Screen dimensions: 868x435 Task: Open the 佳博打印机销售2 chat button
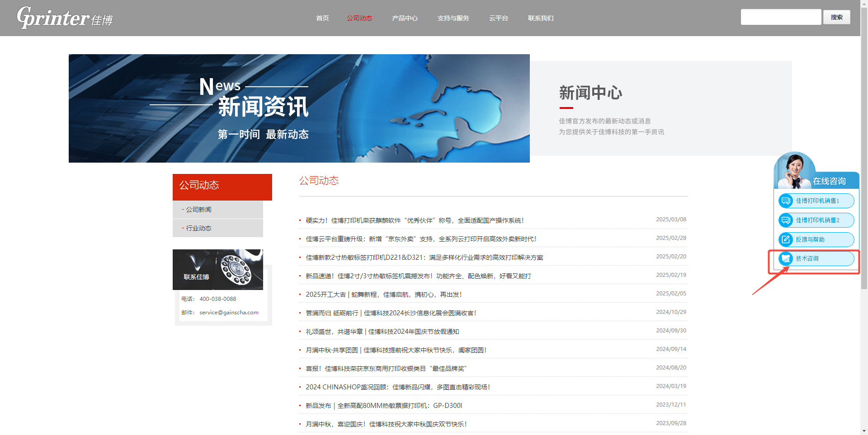[816, 220]
